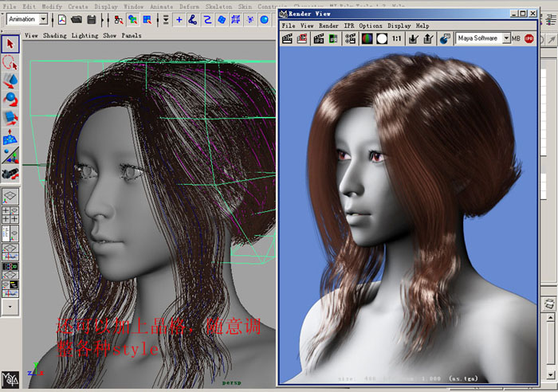Image resolution: width=558 pixels, height=392 pixels.
Task: Activate the Move tool with cone icon
Action: (10, 81)
